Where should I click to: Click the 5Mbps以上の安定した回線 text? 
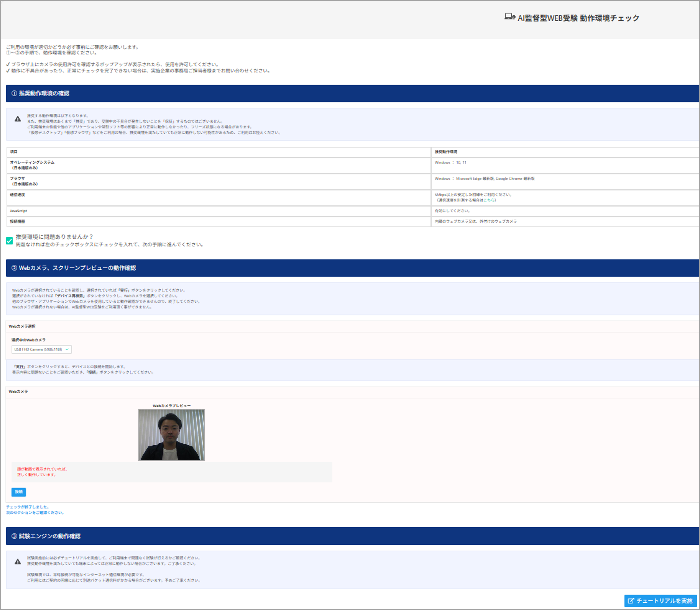(473, 195)
